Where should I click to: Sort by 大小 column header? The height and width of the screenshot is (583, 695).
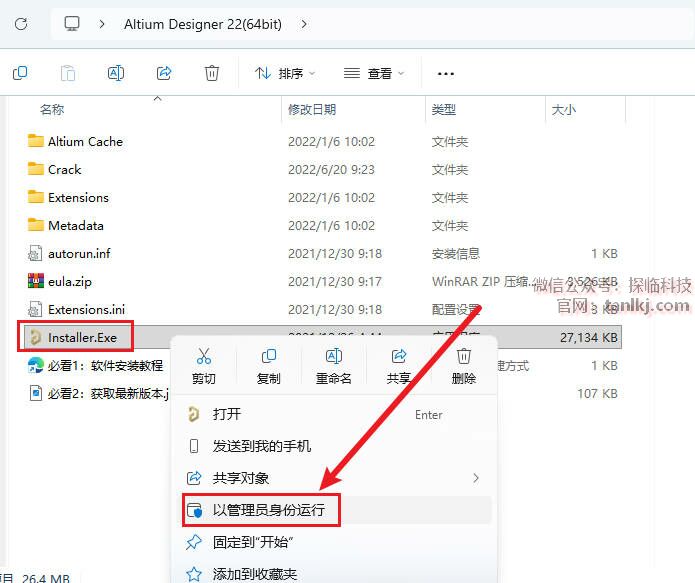563,109
